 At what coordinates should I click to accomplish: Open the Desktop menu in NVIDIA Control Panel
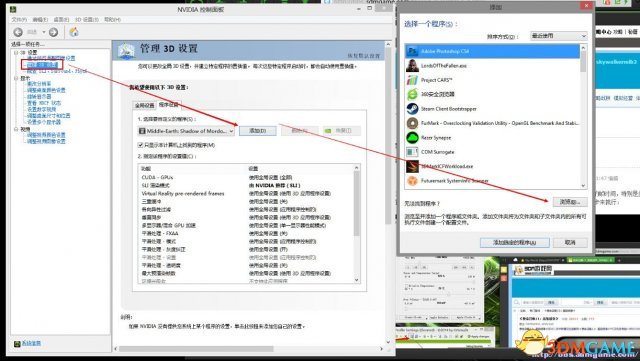(x=61, y=19)
